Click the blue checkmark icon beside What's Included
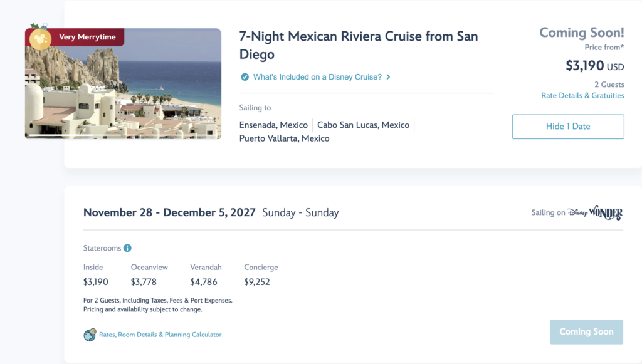Screen dimensions: 642x364 [245, 77]
